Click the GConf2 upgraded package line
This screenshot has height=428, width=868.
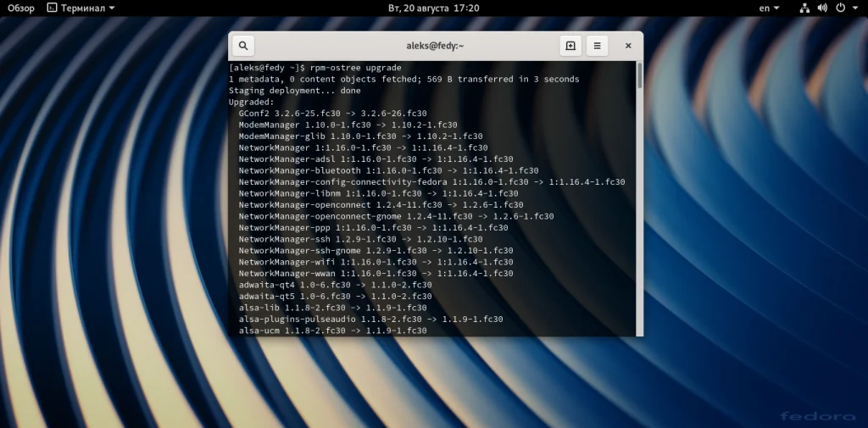coord(332,114)
